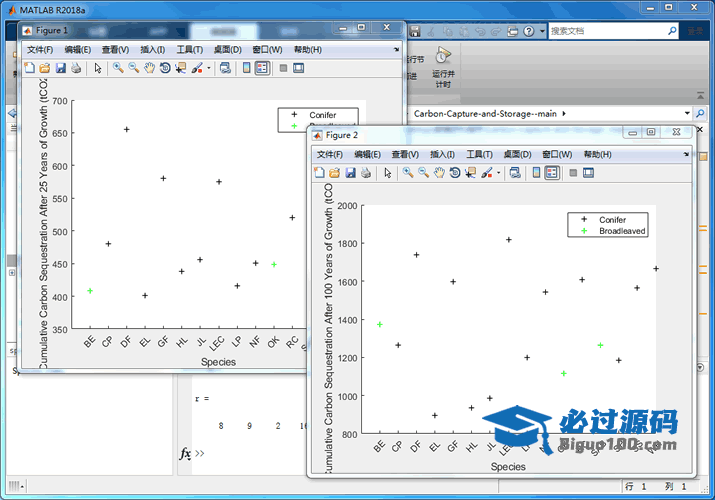Toggle Insert Legend in Figure 2 toolbar
The image size is (715, 500).
(552, 173)
